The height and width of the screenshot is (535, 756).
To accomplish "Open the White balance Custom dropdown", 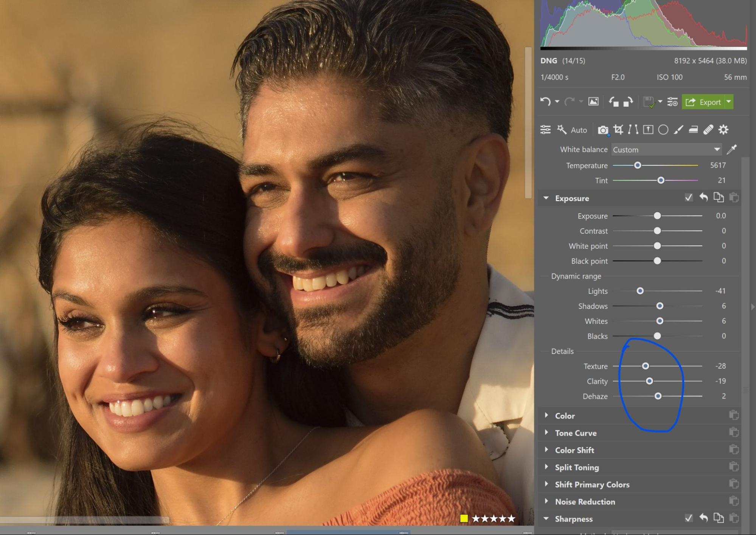I will coord(666,149).
